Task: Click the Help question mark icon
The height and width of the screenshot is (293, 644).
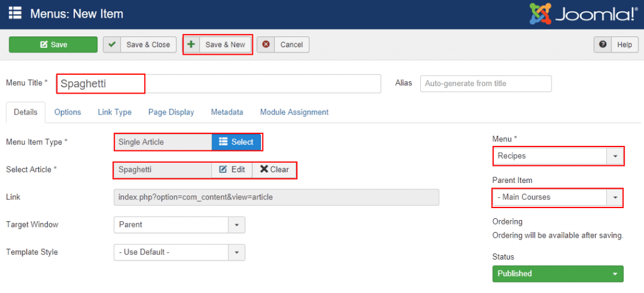Action: (602, 45)
